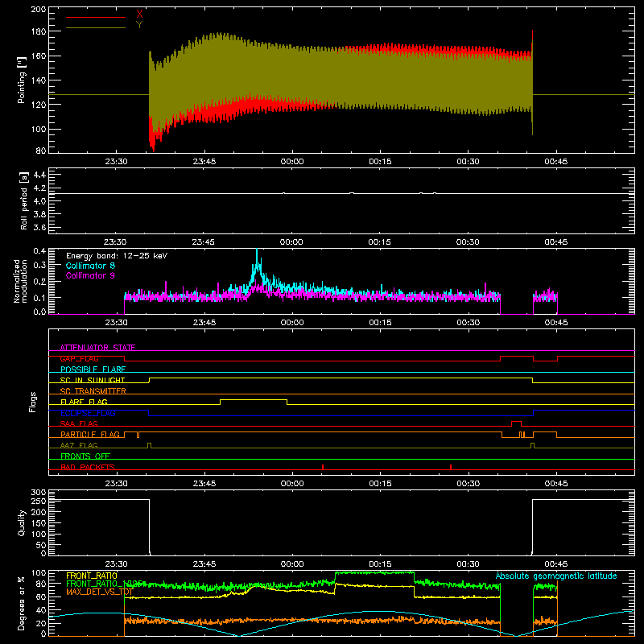This screenshot has height=644, width=644.
Task: Click the cyan Collimator 8 modulation peak
Action: tap(257, 257)
